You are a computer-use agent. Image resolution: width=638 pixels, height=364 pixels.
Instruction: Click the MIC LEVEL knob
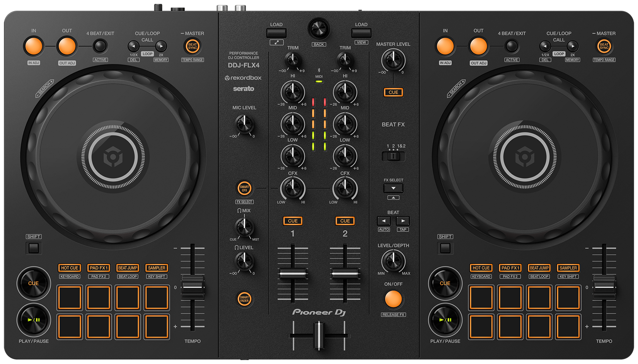point(244,124)
